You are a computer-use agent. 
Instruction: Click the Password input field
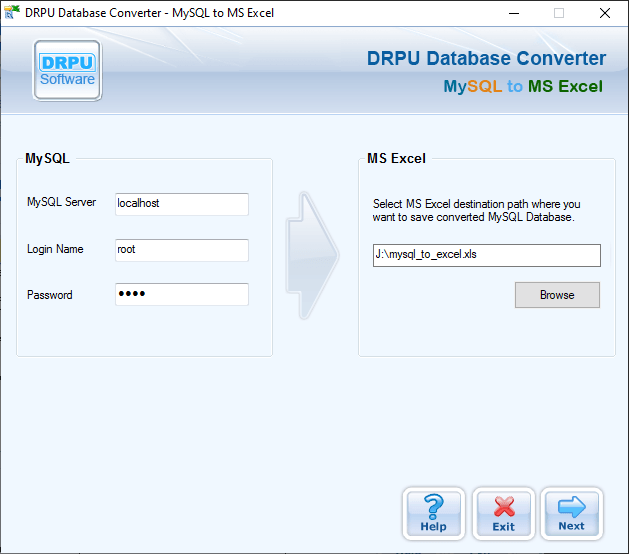click(182, 294)
